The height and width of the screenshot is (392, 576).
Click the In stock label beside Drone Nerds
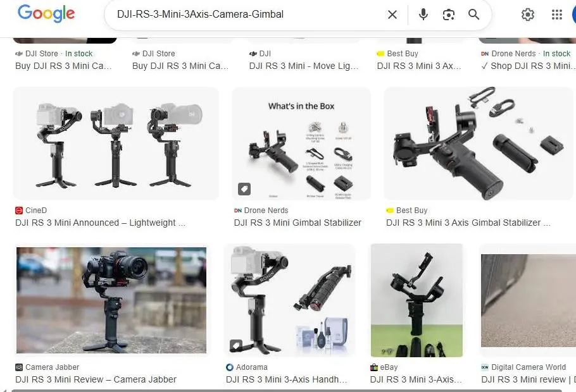coord(556,54)
